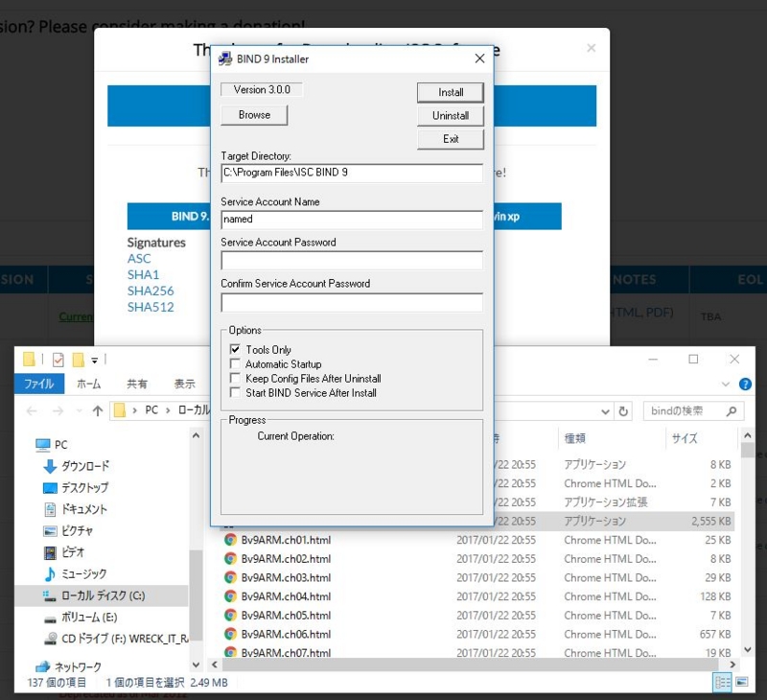Expand the Explorer ribbon chevron

(x=726, y=384)
